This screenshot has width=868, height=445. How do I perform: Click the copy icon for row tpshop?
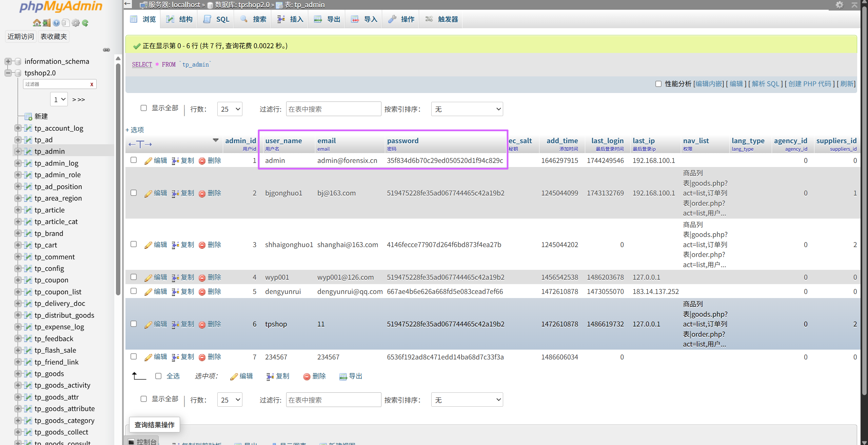click(x=175, y=325)
